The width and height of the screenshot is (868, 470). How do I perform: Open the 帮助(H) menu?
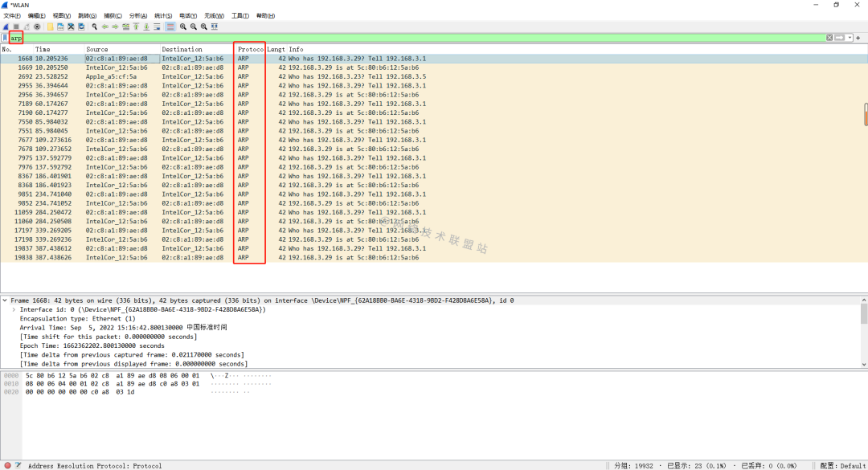265,15
